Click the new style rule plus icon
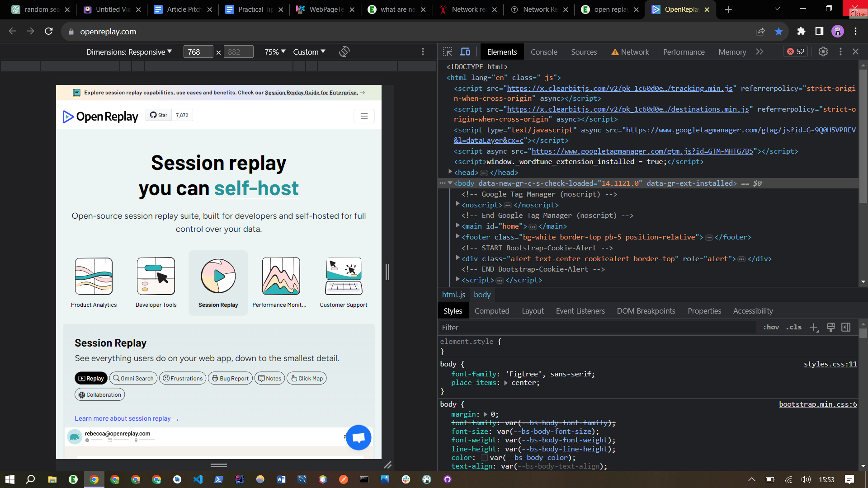Viewport: 868px width, 488px height. coord(814,328)
